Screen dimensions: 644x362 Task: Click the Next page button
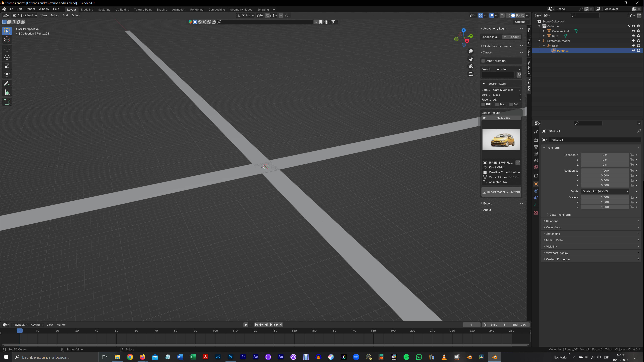(501, 118)
